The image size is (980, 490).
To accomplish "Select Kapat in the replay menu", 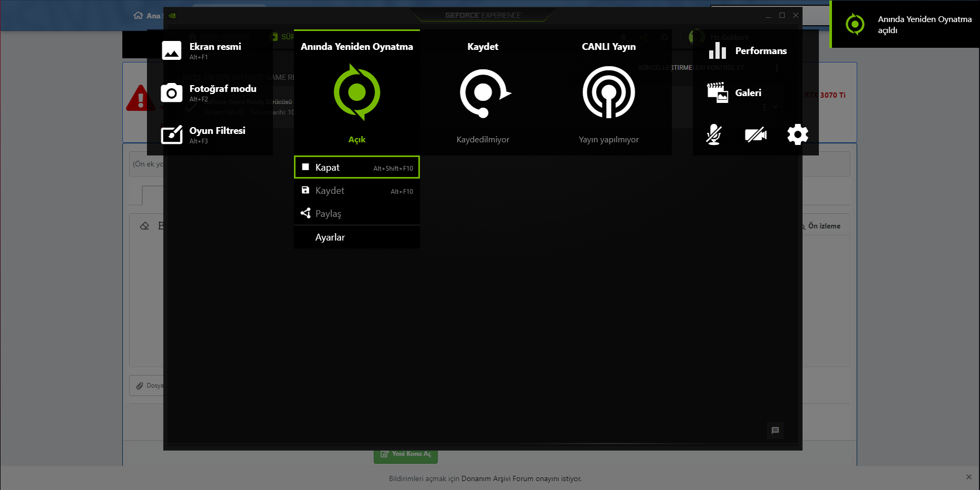I will 357,168.
